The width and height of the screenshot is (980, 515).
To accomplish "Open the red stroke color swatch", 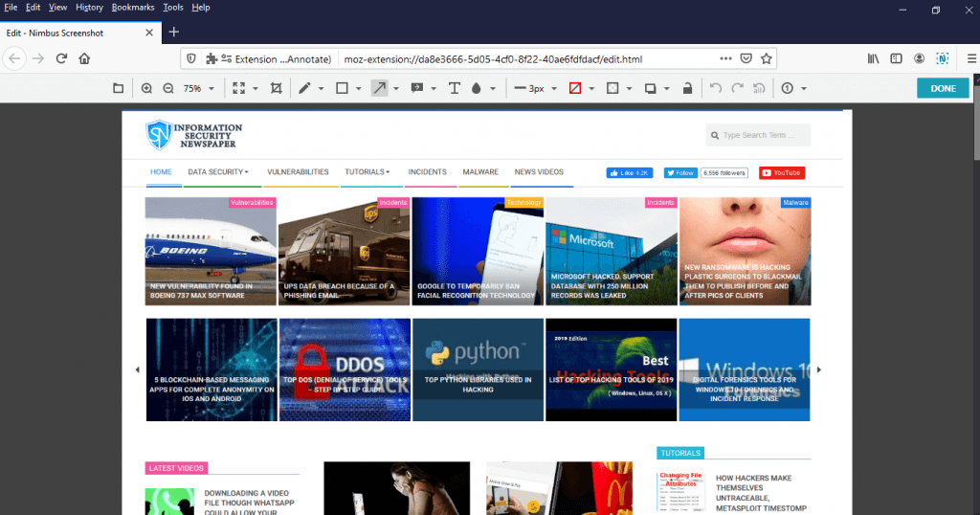I will (575, 88).
